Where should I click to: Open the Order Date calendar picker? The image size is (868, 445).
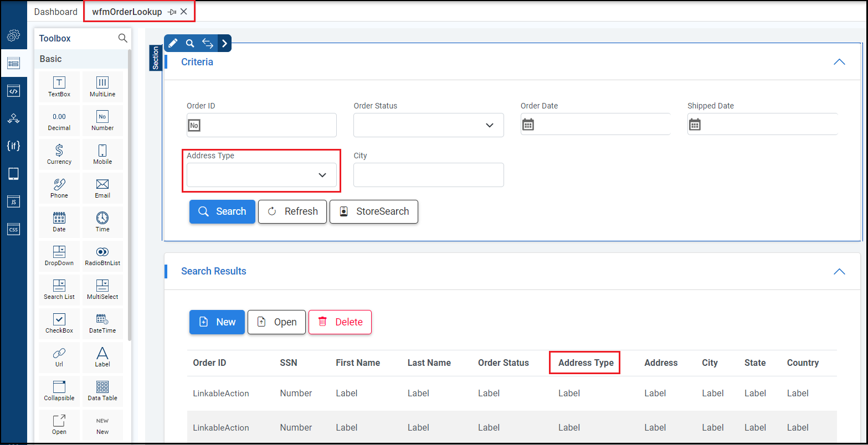[x=528, y=125]
